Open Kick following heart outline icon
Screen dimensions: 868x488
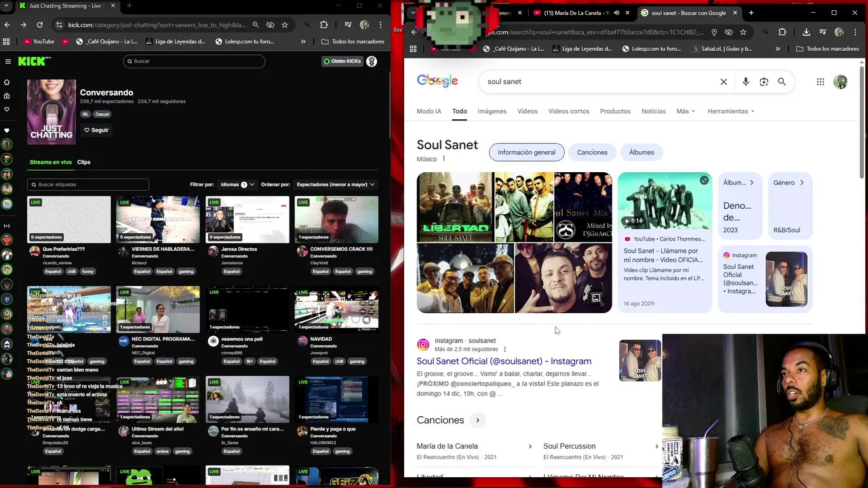pyautogui.click(x=7, y=109)
